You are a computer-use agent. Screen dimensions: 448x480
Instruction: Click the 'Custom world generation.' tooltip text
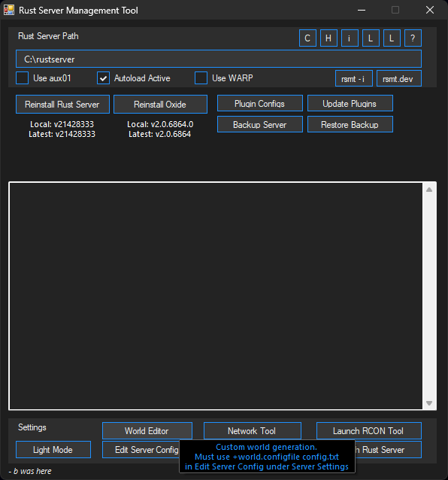pyautogui.click(x=266, y=447)
